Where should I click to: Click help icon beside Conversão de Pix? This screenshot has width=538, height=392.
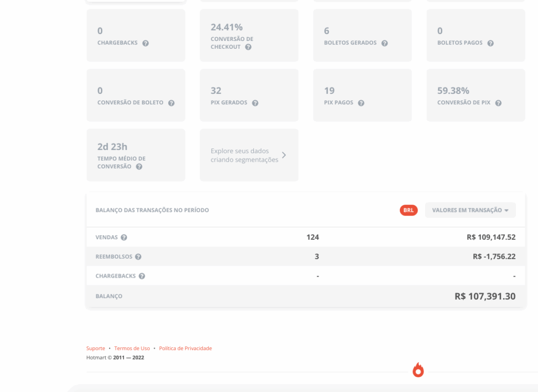(x=498, y=103)
